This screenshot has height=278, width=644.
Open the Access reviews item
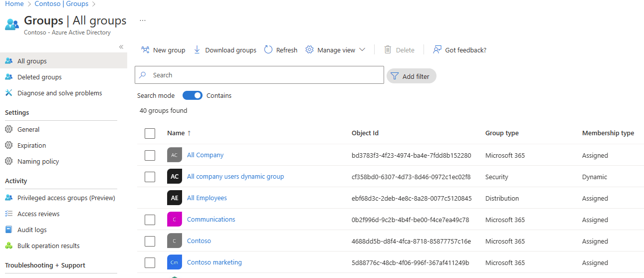click(63, 214)
